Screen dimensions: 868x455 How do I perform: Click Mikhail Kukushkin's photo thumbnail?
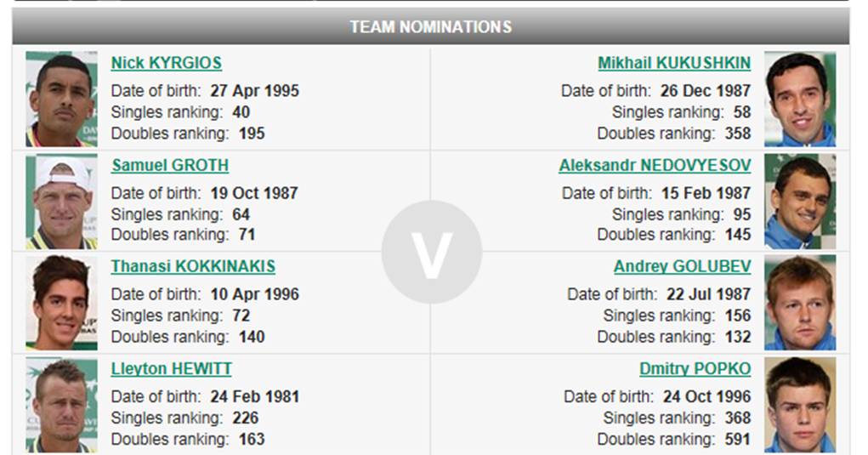pos(799,99)
